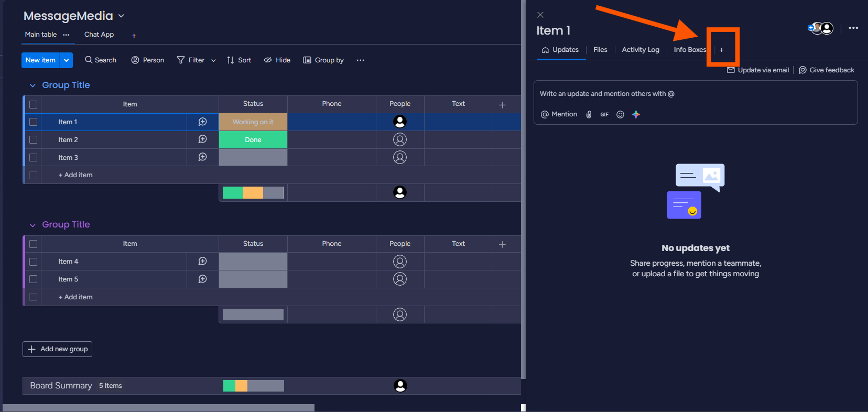The height and width of the screenshot is (412, 868).
Task: Click the Item 1 panel title
Action: 553,30
